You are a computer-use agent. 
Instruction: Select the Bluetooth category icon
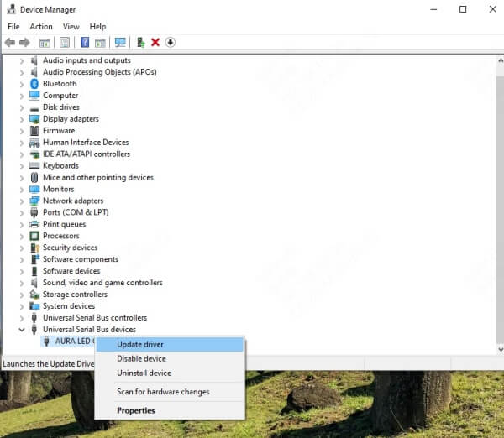(x=34, y=84)
